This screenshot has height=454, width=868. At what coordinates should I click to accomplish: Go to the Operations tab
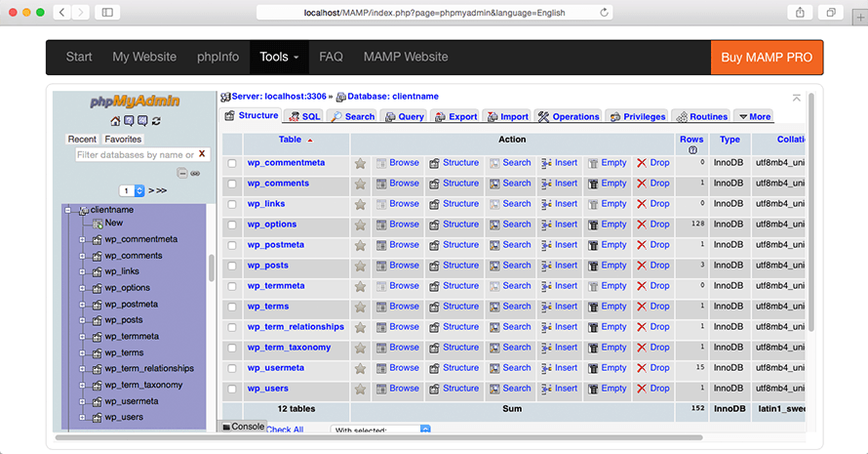569,116
